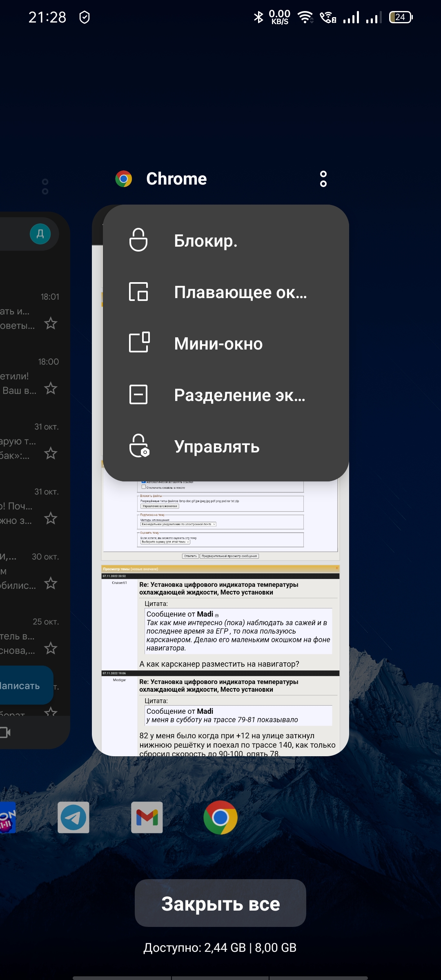
Task: Tap the profile avatar Д in Gmail card
Action: 40,234
